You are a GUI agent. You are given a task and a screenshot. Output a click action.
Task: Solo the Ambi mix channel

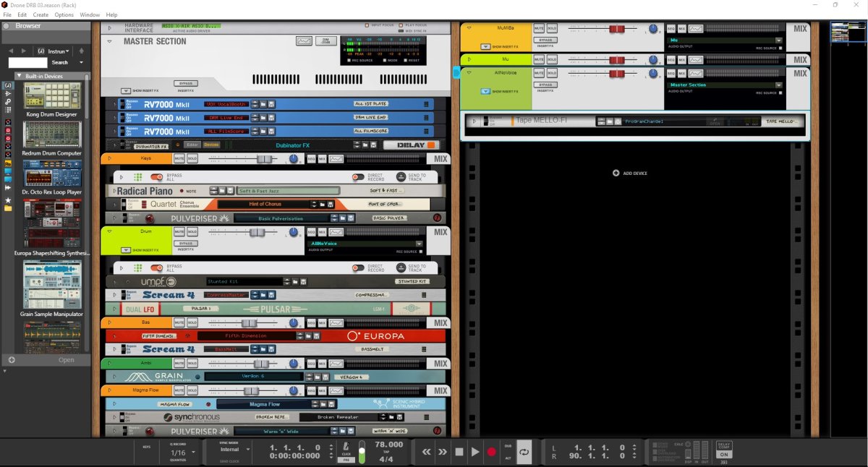click(192, 364)
